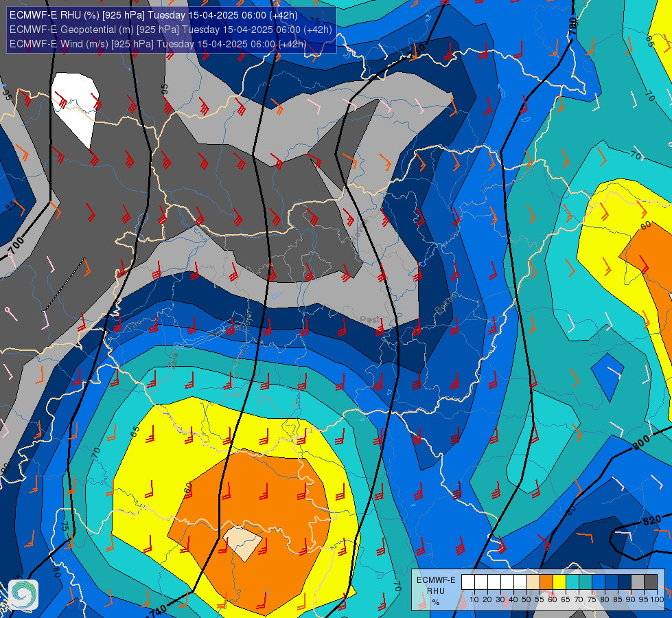672x618 pixels.
Task: Select the light gray 90-95 legend swatch
Action: [x=638, y=582]
